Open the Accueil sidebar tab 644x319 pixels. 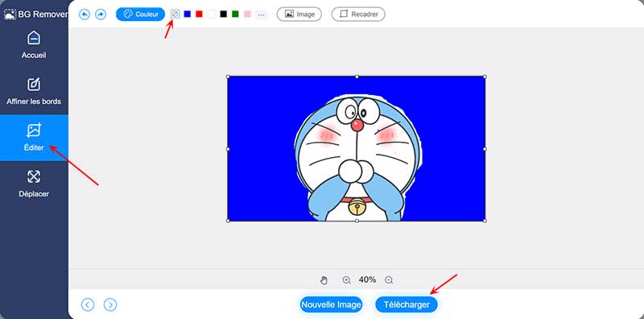[x=34, y=45]
